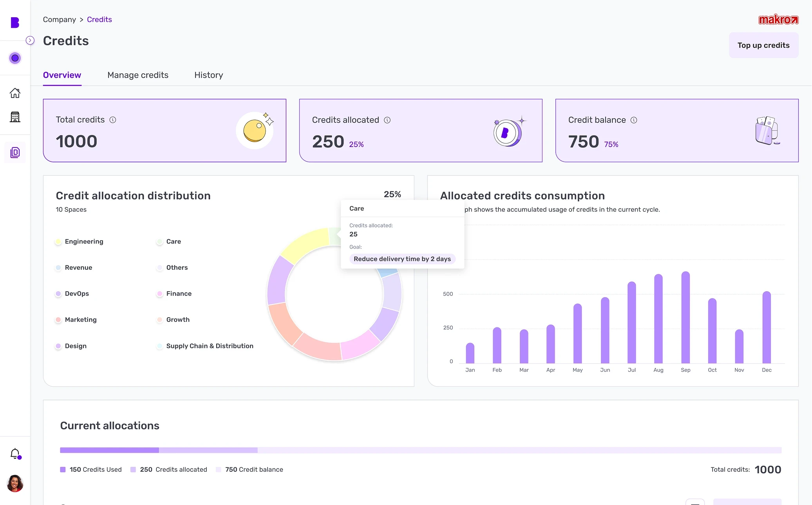Click the Credits breadcrumb link
Viewport: 812px width, 505px height.
(99, 20)
